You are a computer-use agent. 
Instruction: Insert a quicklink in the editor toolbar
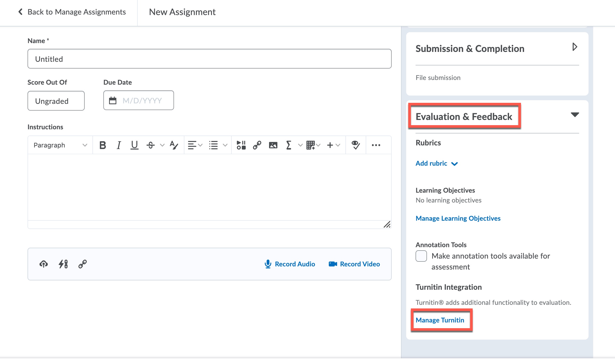257,145
